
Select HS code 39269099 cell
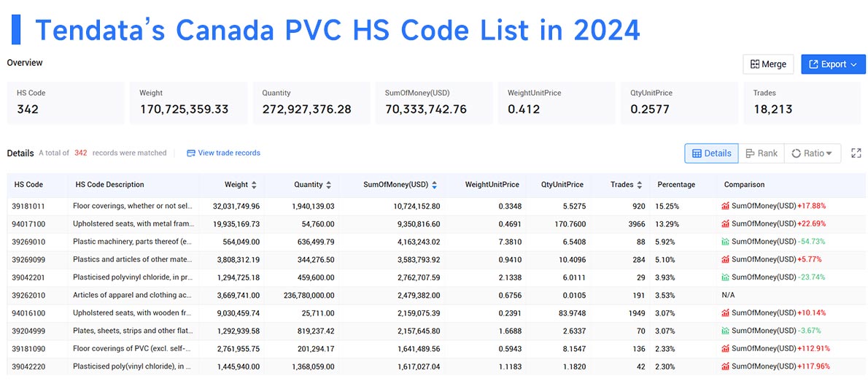point(28,259)
